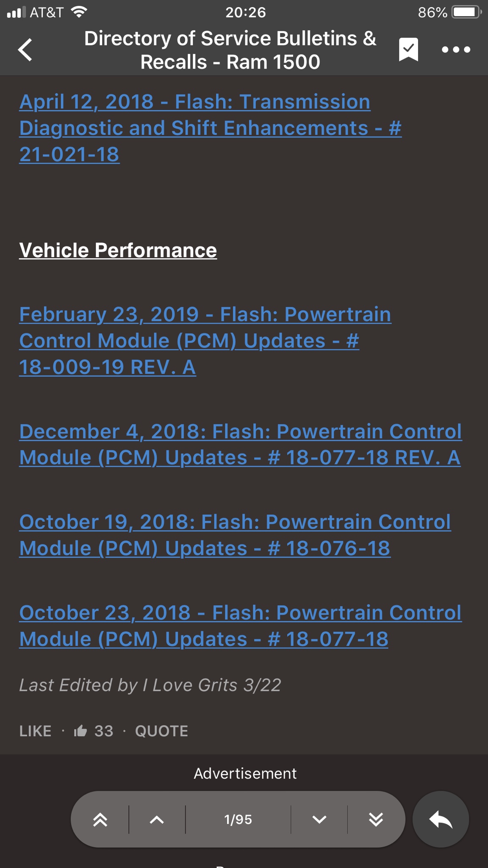488x868 pixels.
Task: Quote this post
Action: tap(161, 731)
